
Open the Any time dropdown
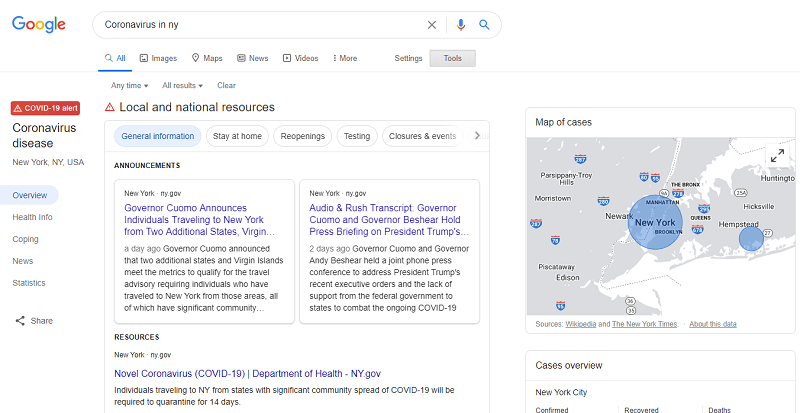pyautogui.click(x=130, y=86)
